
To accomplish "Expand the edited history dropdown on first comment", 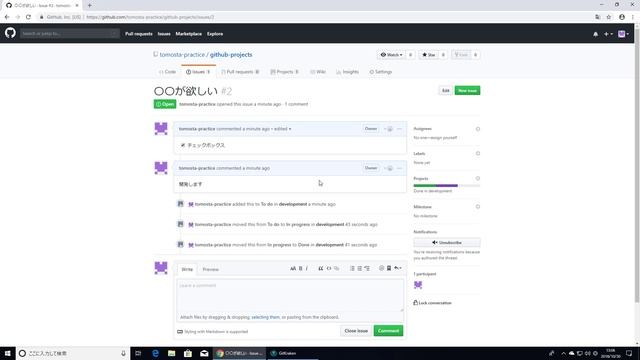I will pyautogui.click(x=282, y=129).
